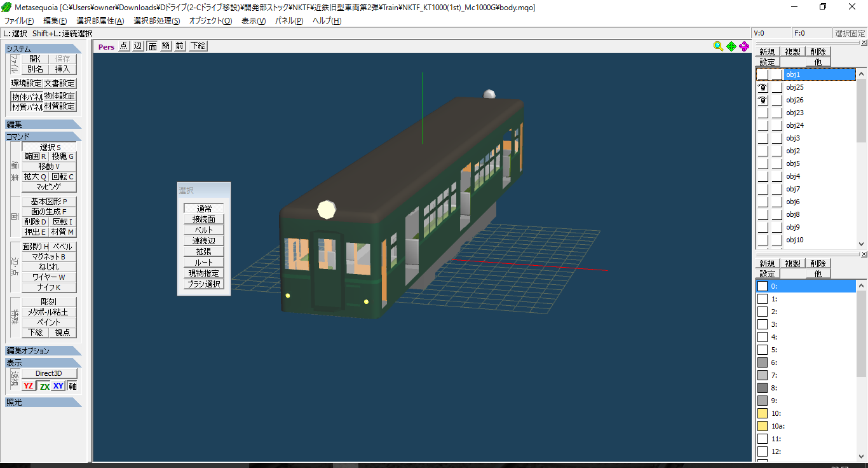Screen dimensions: 868x468
Task: Toggle the lock box for obj3
Action: [x=776, y=138]
